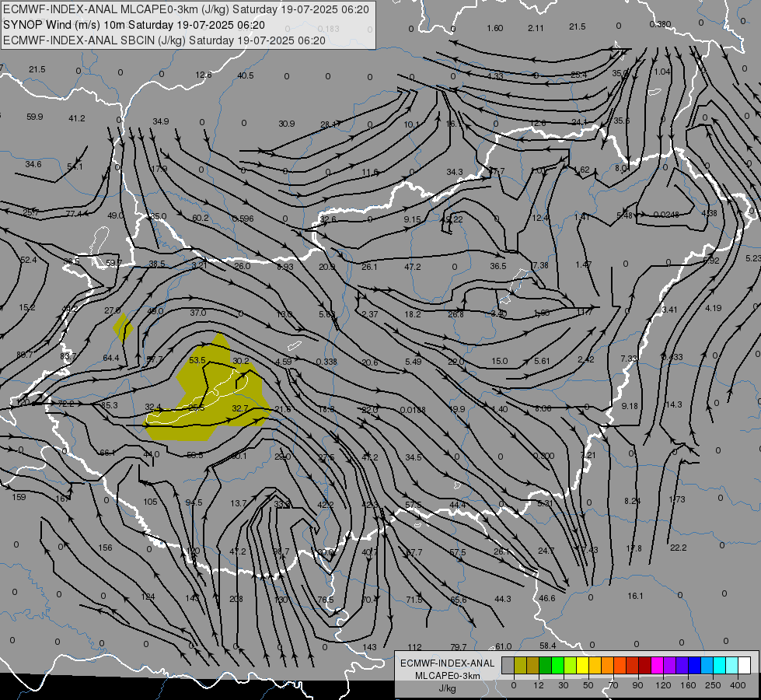Click legend tick label 400

(738, 685)
